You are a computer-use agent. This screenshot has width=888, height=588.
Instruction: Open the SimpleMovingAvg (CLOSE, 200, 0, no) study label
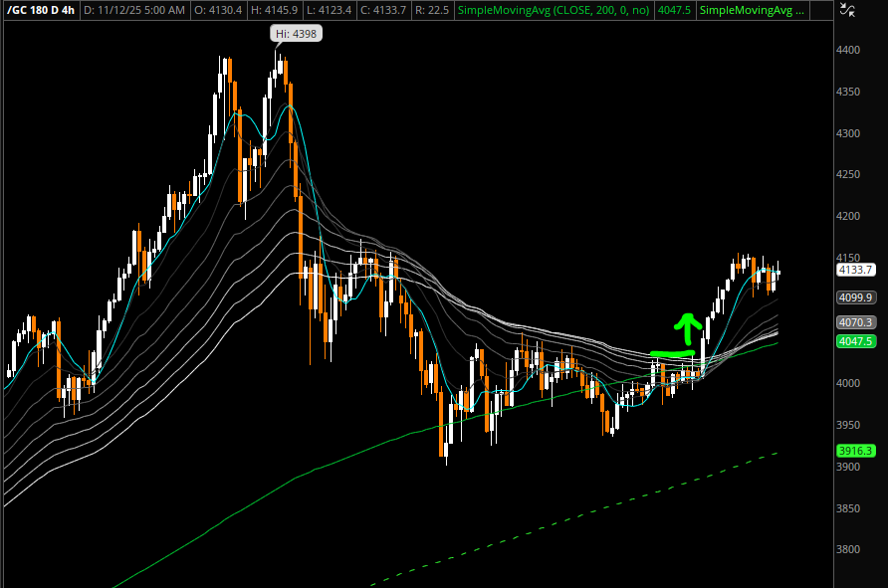[554, 10]
